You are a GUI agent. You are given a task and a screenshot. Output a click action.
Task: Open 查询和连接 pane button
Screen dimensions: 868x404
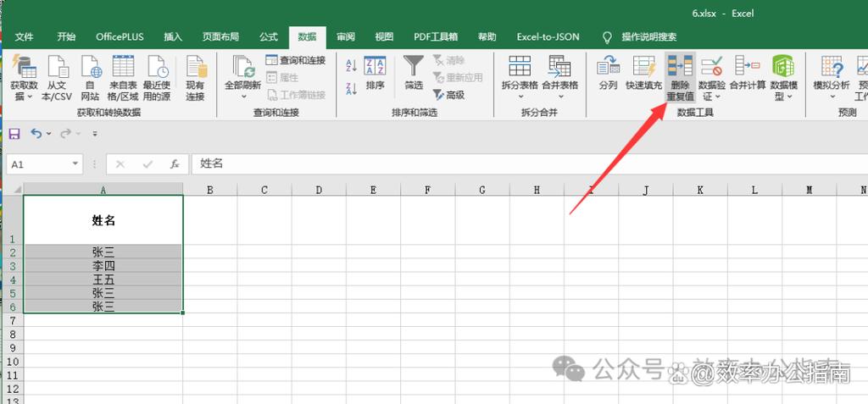[296, 60]
